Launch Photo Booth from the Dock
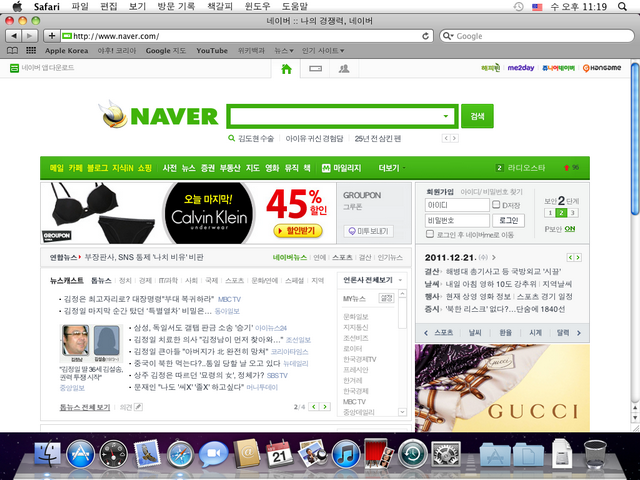640x480 pixels. coord(378,453)
